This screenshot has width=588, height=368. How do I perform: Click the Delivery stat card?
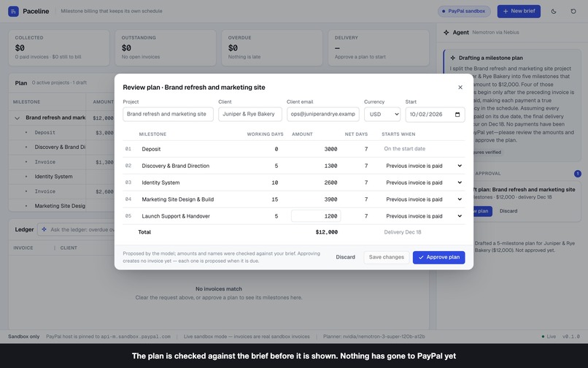[379, 48]
